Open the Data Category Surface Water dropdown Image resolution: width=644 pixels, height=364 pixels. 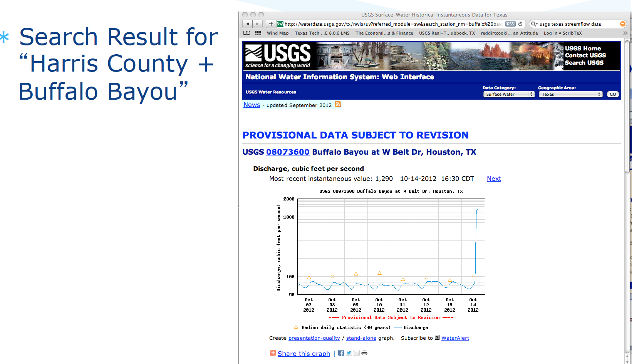(509, 94)
